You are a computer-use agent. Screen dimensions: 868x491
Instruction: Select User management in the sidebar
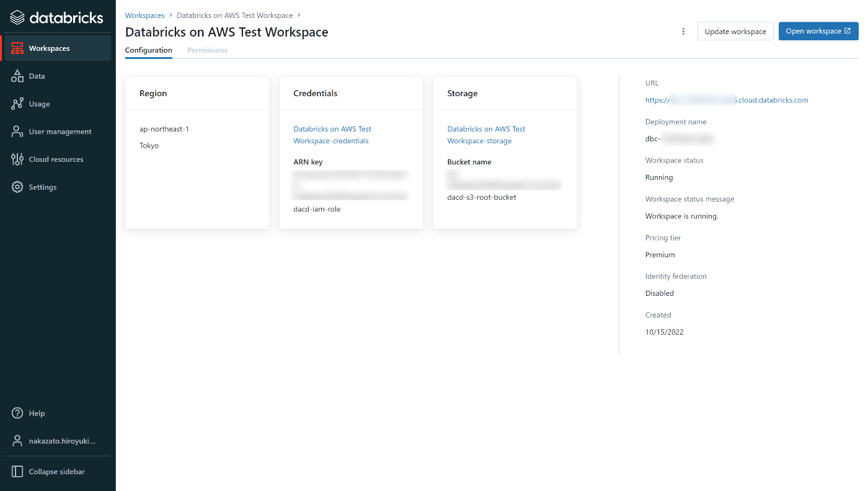(x=57, y=131)
